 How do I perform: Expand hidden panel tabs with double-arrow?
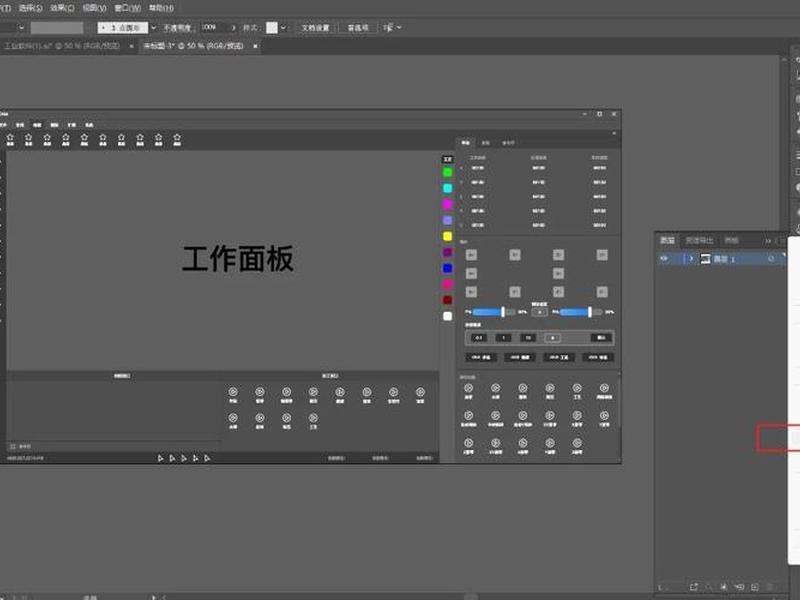pyautogui.click(x=767, y=241)
